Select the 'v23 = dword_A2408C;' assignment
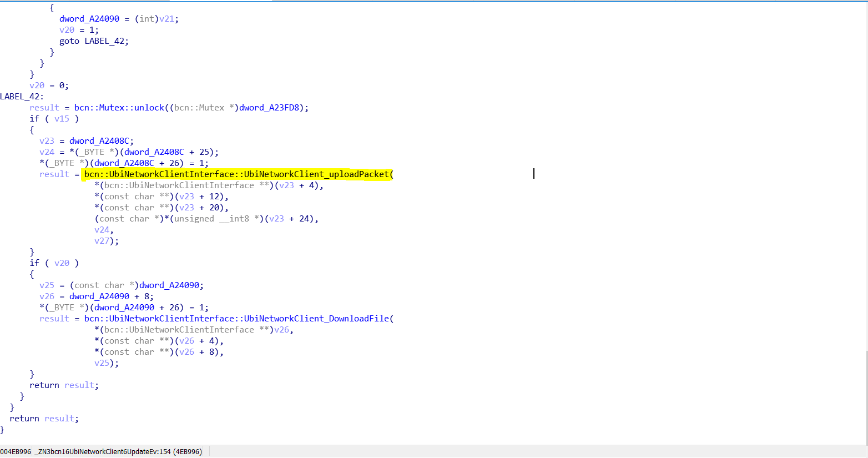The width and height of the screenshot is (868, 458). point(87,141)
